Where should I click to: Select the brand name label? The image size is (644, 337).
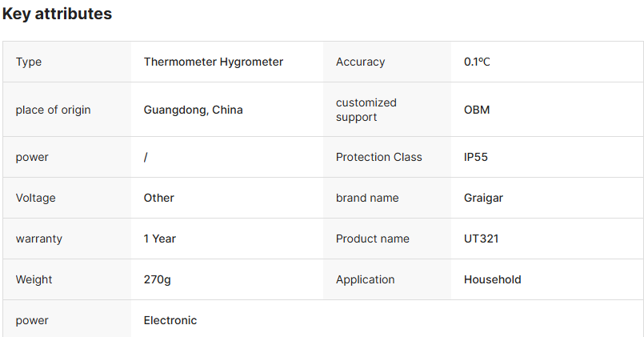click(367, 198)
